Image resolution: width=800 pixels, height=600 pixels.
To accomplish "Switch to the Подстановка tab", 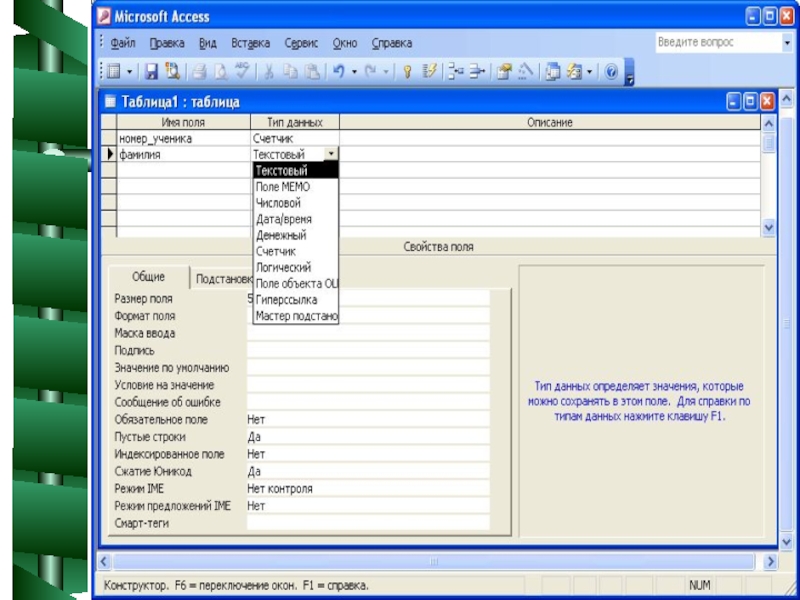I will 222,280.
